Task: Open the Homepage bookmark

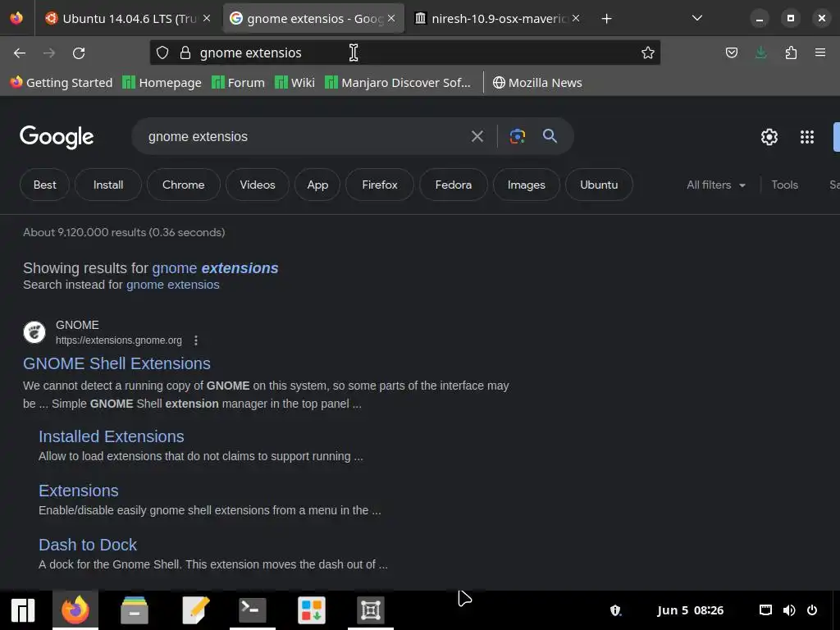Action: (x=162, y=83)
